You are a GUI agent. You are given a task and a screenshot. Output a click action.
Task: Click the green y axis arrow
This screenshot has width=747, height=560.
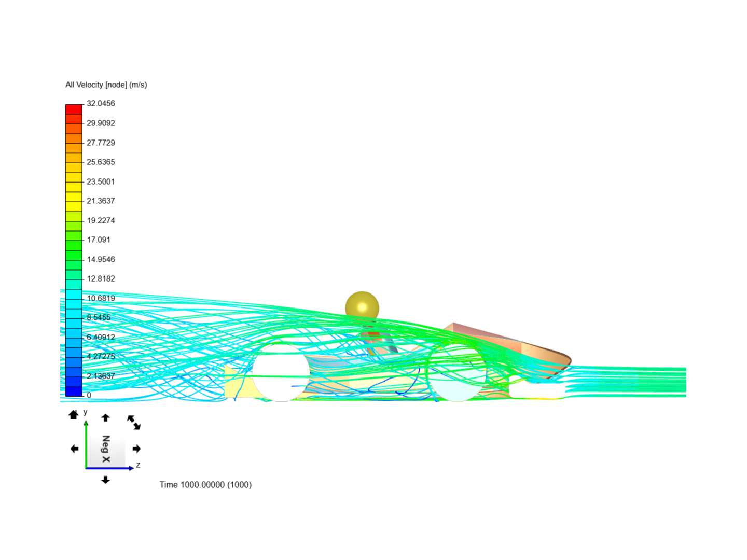(86, 444)
